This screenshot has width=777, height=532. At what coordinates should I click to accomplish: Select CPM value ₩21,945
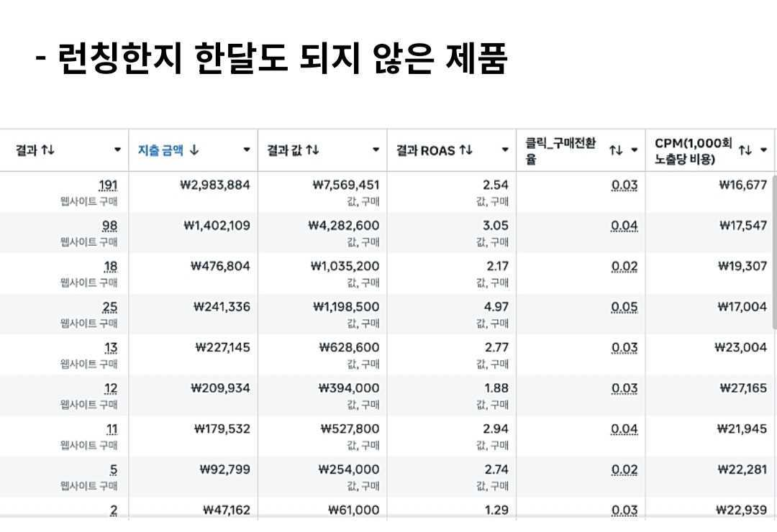(x=742, y=429)
